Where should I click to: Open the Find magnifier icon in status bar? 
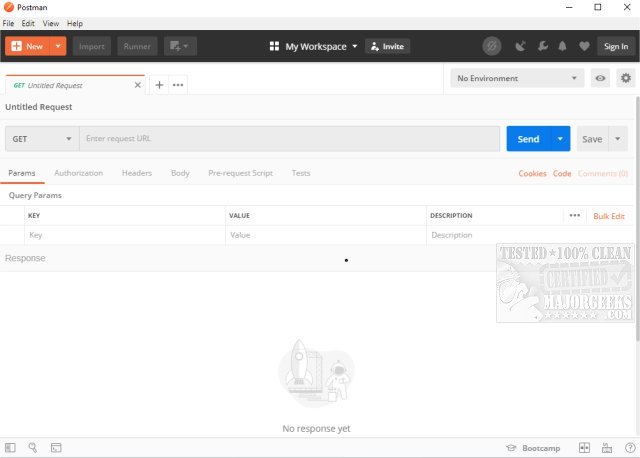click(33, 448)
